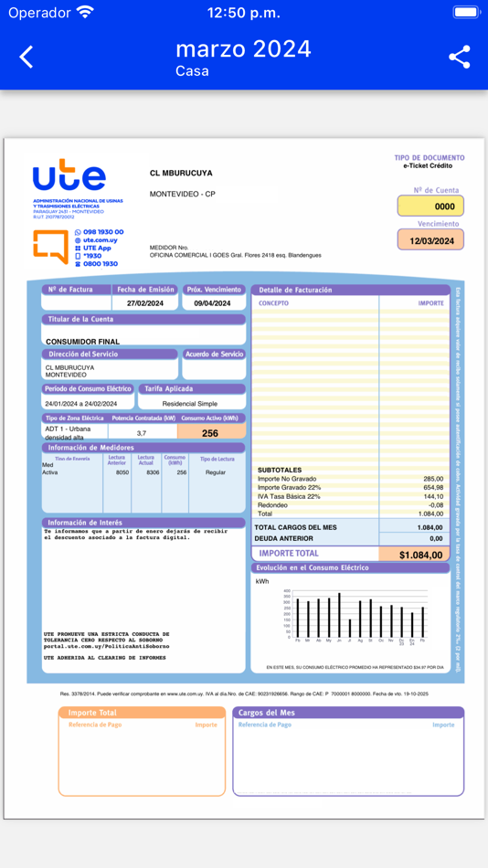The image size is (488, 868).
Task: Tap the Wi-Fi status bar icon
Action: (85, 12)
